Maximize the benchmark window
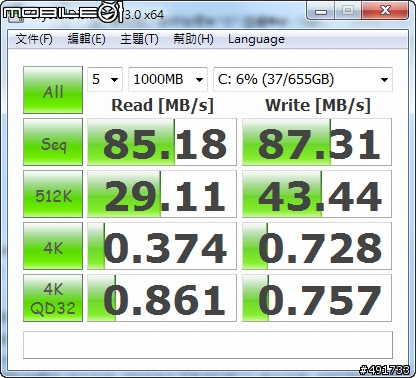 [348, 11]
